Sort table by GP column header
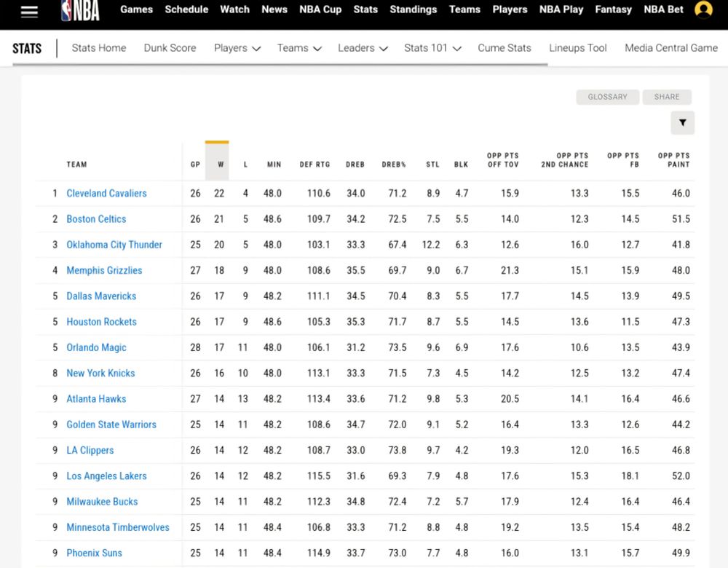 click(195, 165)
